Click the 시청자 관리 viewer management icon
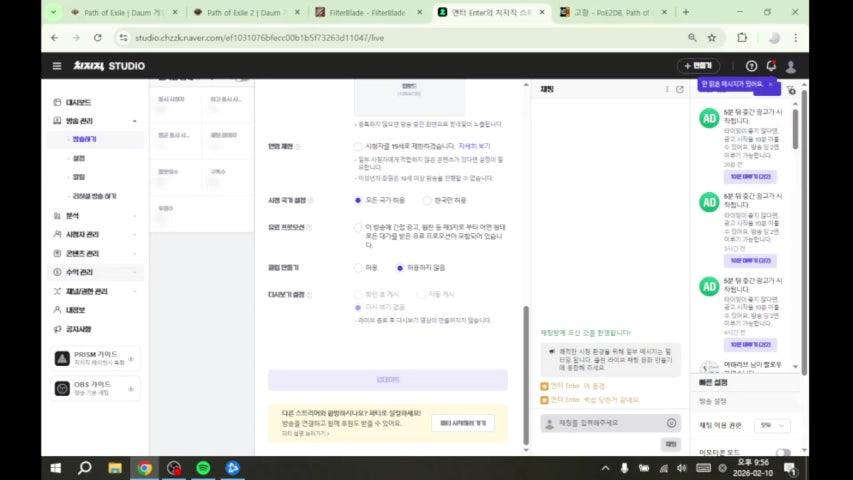Screen dimensions: 853x480 point(57,234)
